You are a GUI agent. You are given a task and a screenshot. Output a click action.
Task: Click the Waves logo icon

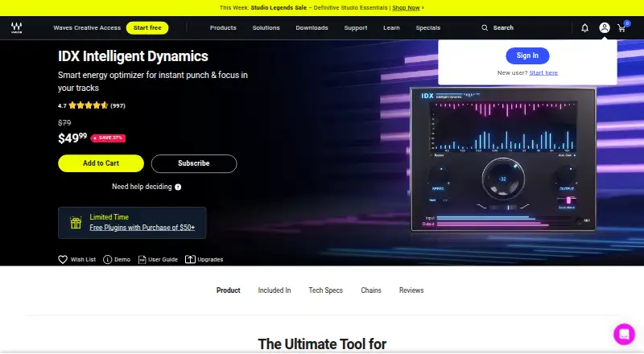coord(16,27)
